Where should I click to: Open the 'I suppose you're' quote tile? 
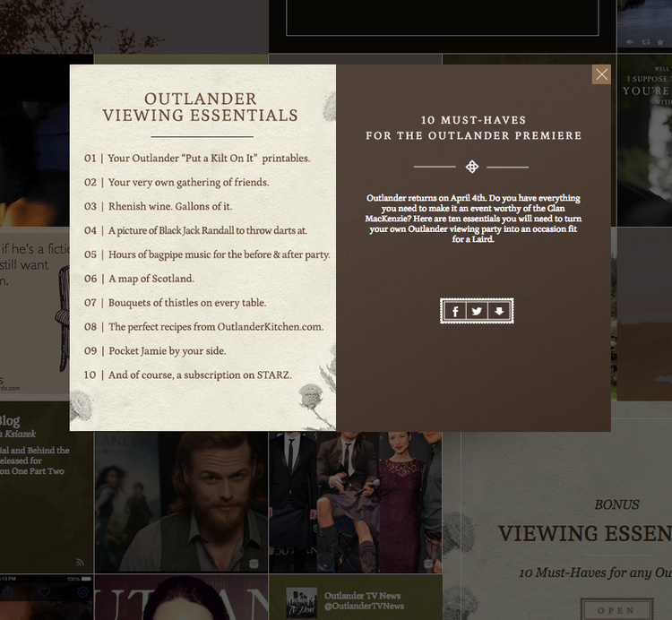click(x=644, y=140)
